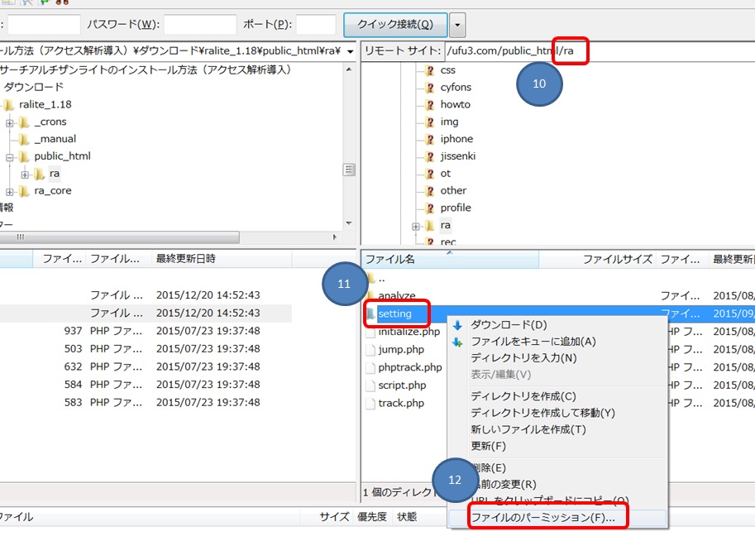Screen dimensions: 755x560
Task: Click the download arrow icon in context menu
Action: pos(458,325)
